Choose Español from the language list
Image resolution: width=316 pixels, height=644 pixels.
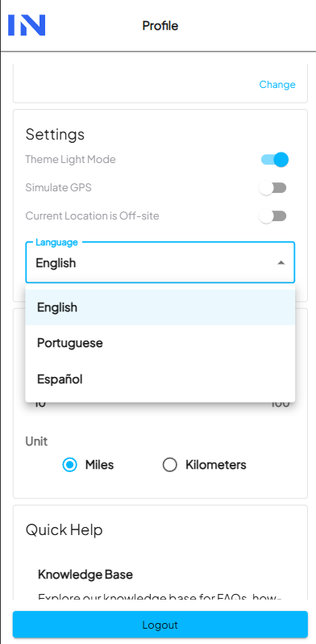coord(160,378)
